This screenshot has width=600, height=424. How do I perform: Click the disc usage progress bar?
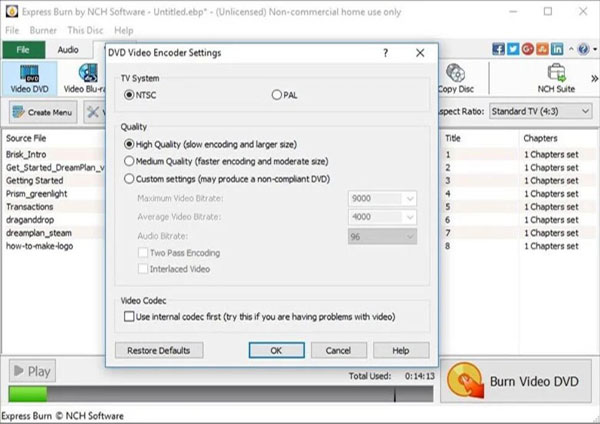click(x=221, y=394)
